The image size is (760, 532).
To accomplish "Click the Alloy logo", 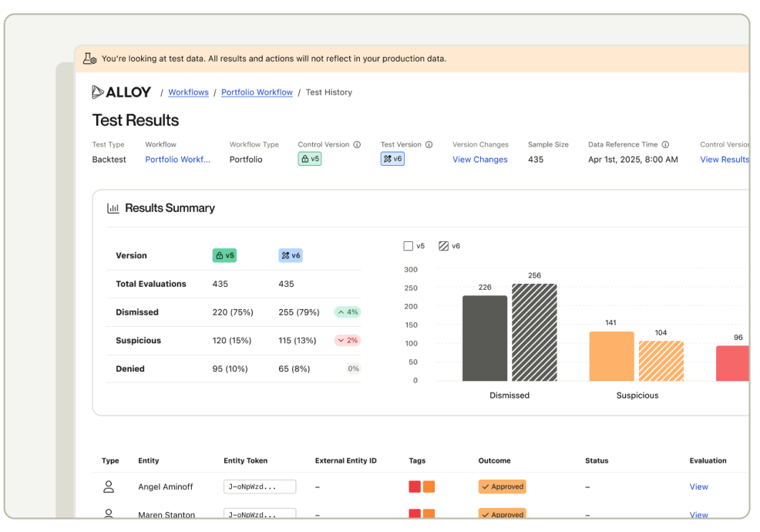I will pos(121,93).
